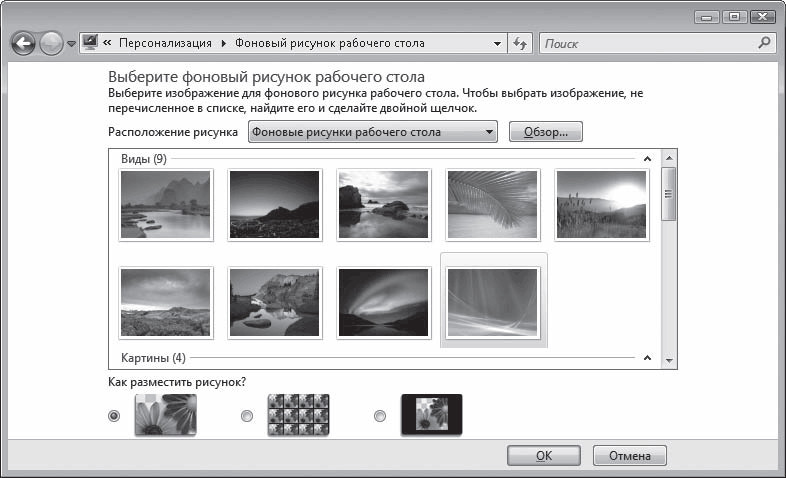This screenshot has width=786, height=478.
Task: Collapse the Картины (4) group
Action: click(x=647, y=358)
